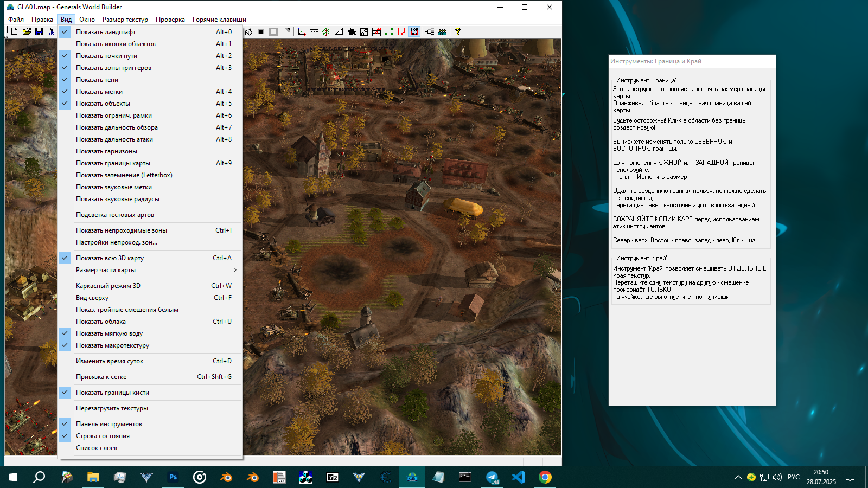Open 'Список слоев'

point(150,448)
